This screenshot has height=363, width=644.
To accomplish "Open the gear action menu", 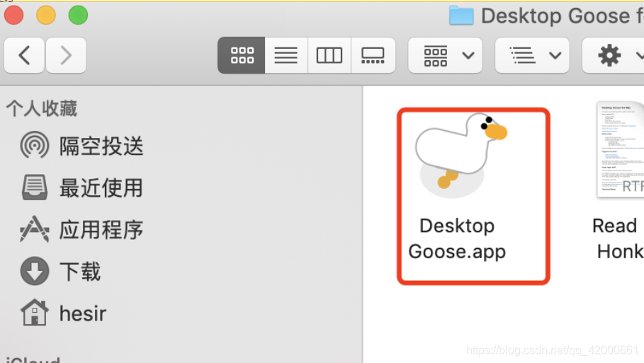I will 614,55.
